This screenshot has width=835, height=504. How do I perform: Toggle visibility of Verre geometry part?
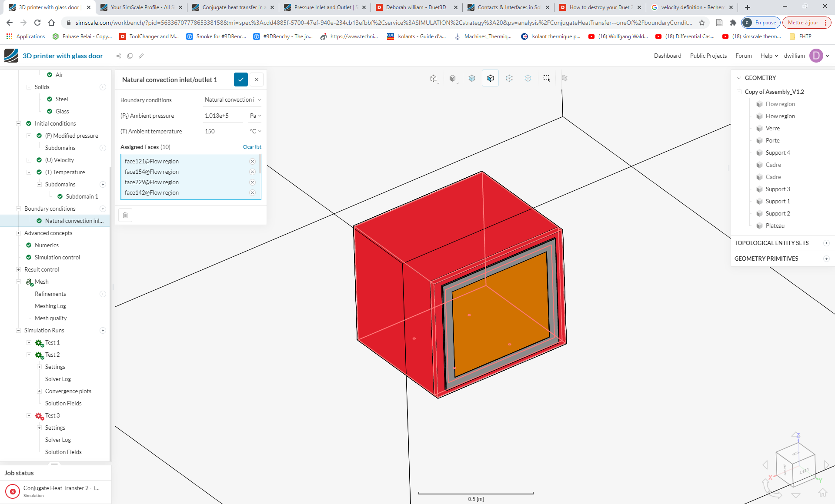point(759,129)
